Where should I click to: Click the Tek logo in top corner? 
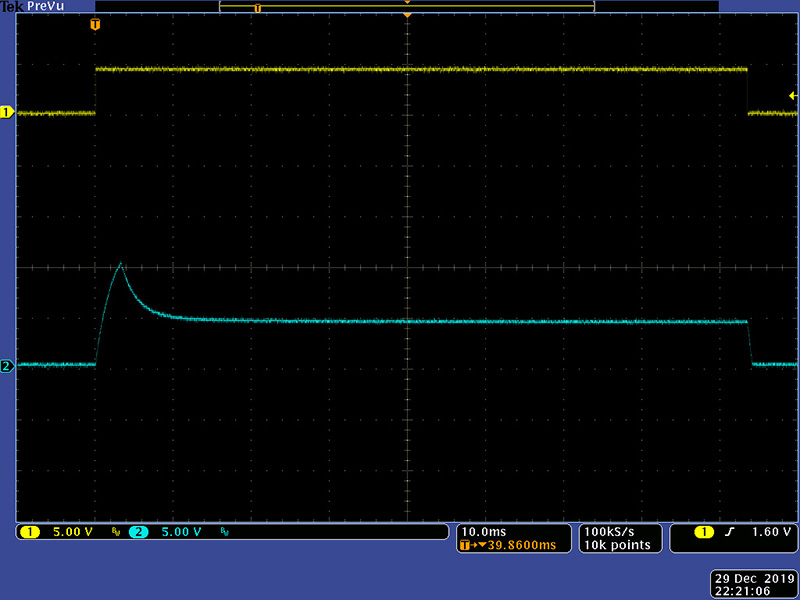click(x=9, y=6)
